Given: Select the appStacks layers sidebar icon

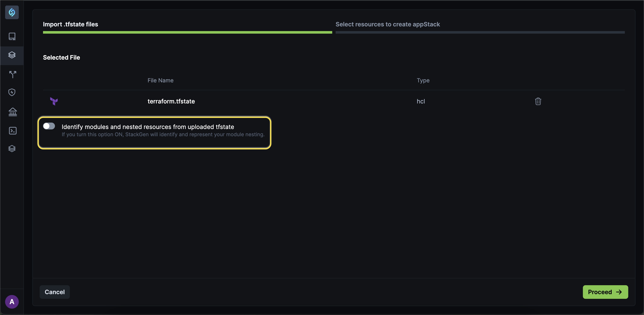Looking at the screenshot, I should click(12, 55).
